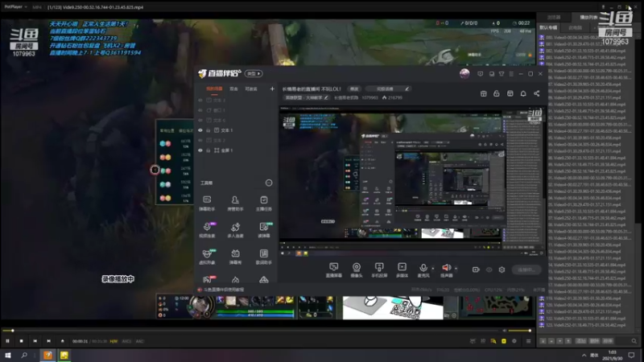Click 添加 button under playlist
644x362 pixels.
coord(580,341)
